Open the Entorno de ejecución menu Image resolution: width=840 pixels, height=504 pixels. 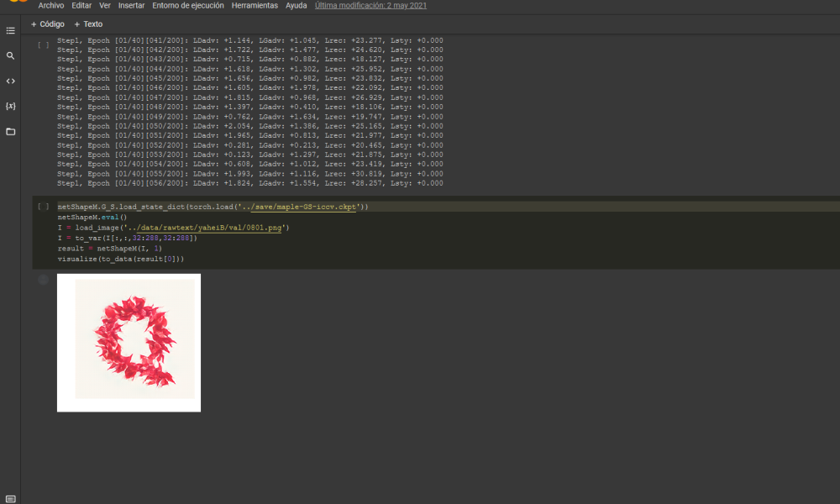[188, 5]
